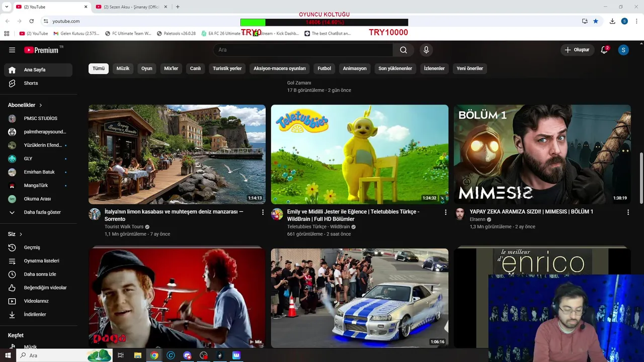
Task: Open File Explorer from the taskbar
Action: 137,355
